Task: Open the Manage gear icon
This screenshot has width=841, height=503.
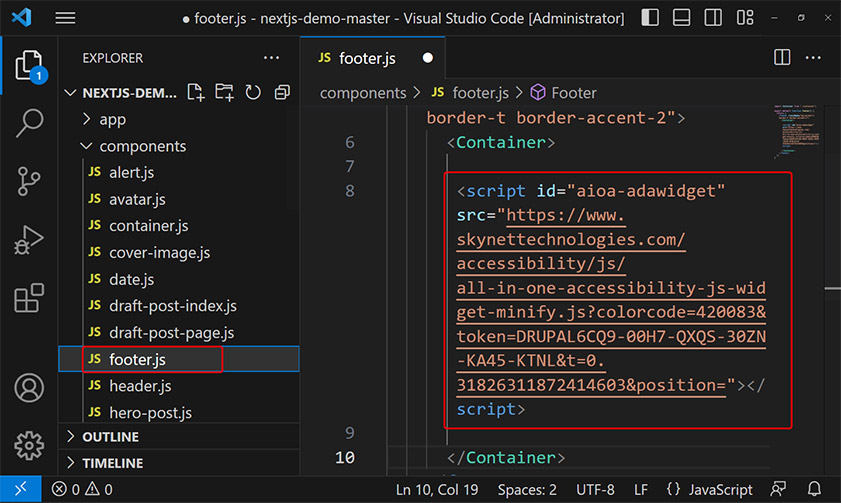Action: (x=29, y=445)
